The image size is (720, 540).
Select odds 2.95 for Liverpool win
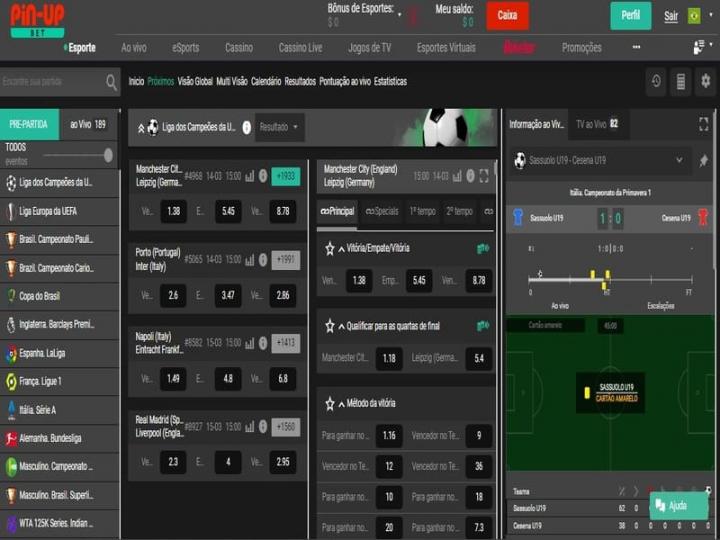coord(283,462)
